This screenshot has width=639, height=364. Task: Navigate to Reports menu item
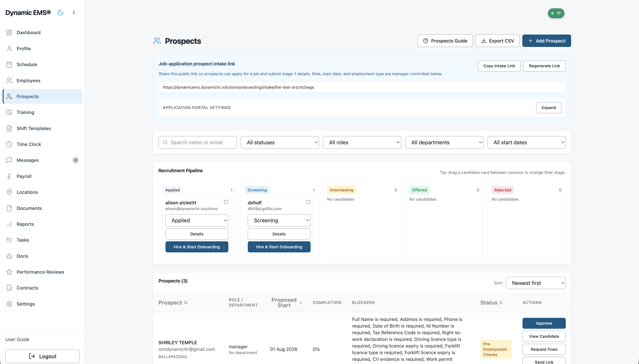pos(43,224)
